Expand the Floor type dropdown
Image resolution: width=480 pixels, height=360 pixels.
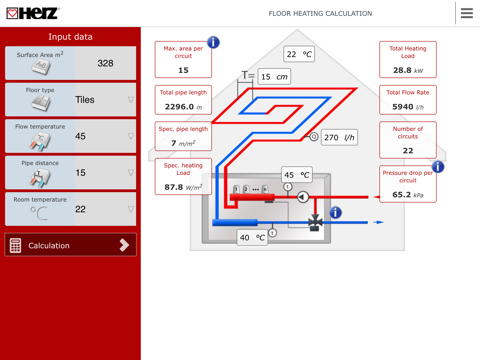coord(131,100)
